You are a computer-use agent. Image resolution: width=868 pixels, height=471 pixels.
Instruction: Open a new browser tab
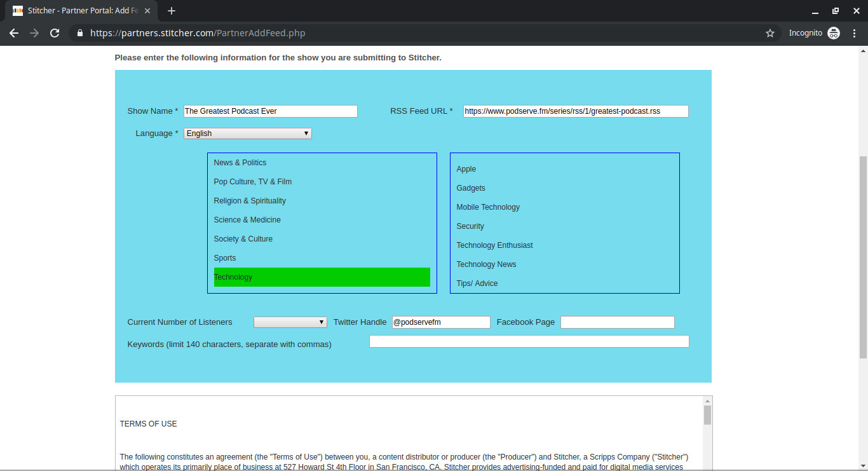[x=172, y=11]
